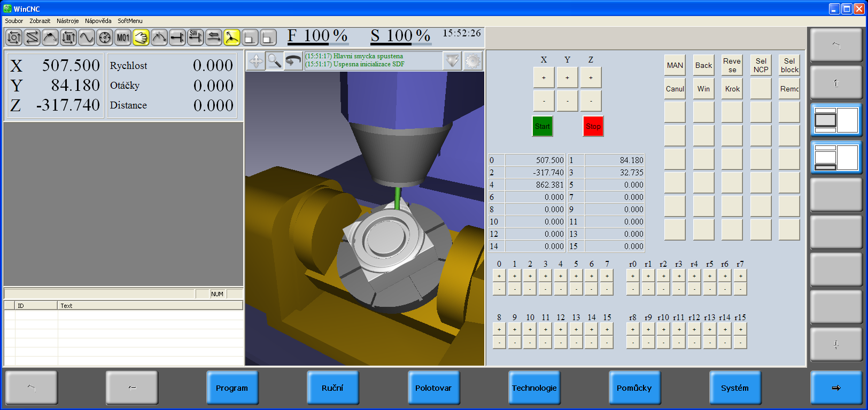Open the Program softkey tab

(x=232, y=388)
